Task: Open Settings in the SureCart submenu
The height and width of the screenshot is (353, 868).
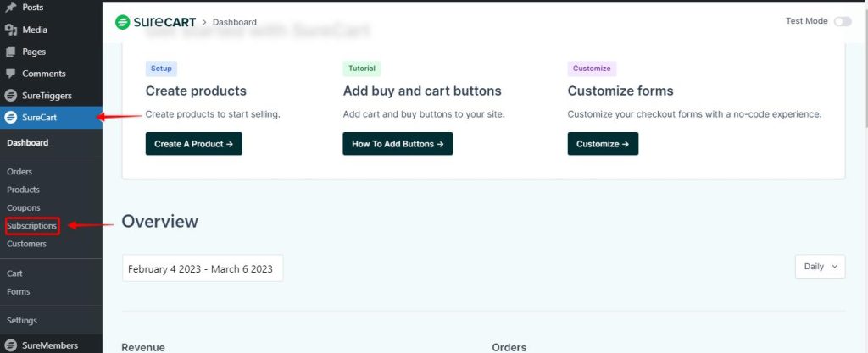Action: coord(22,320)
